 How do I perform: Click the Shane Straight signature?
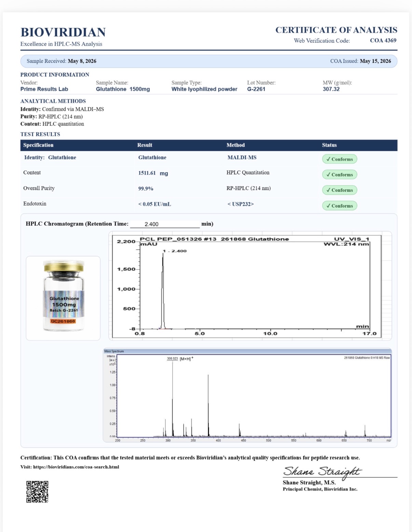point(322,472)
